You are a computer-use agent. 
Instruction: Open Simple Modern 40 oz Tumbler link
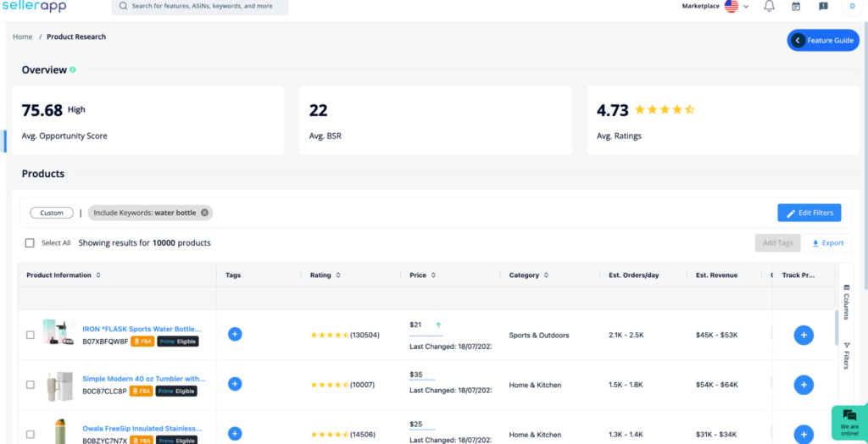pyautogui.click(x=144, y=379)
